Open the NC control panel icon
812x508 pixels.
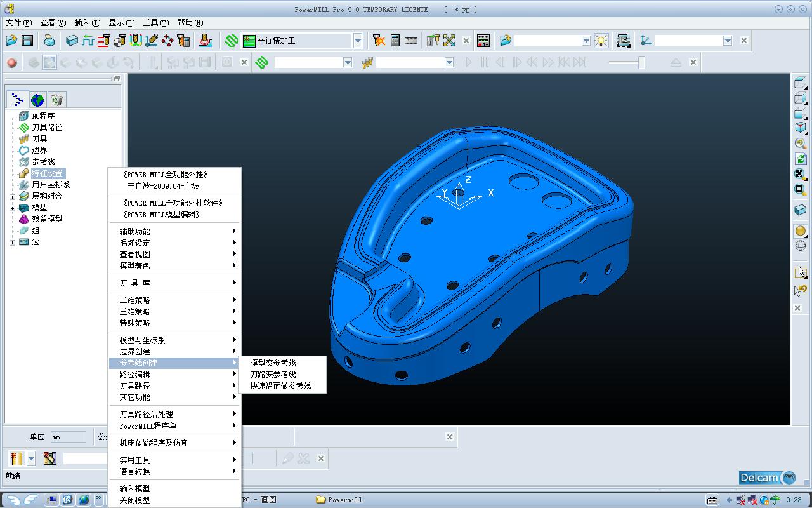click(483, 41)
